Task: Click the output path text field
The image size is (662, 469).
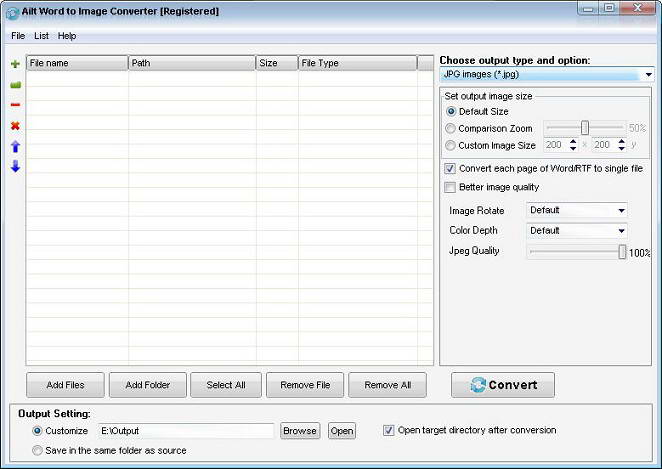Action: click(185, 431)
